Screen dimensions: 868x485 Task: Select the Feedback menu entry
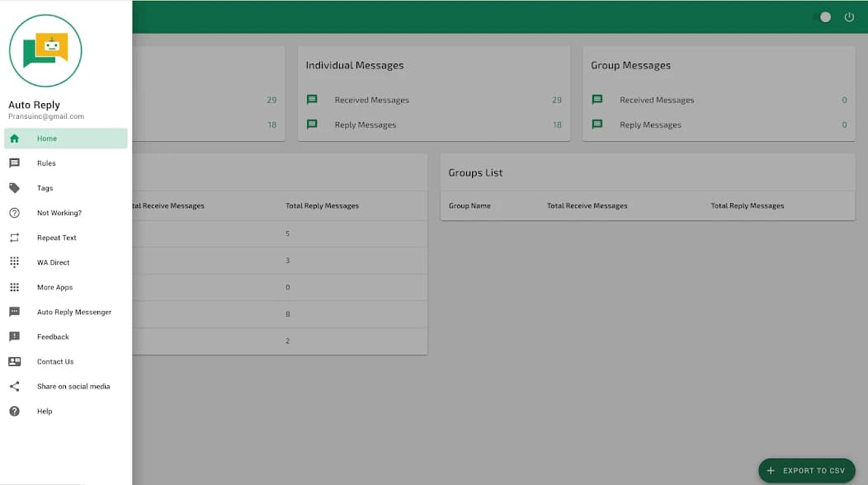pos(53,337)
